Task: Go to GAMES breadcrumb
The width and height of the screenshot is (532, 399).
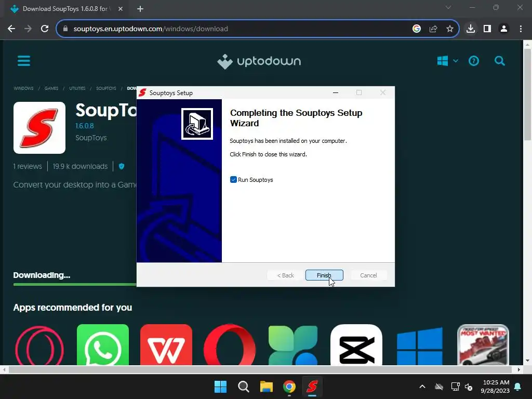Action: tap(51, 88)
